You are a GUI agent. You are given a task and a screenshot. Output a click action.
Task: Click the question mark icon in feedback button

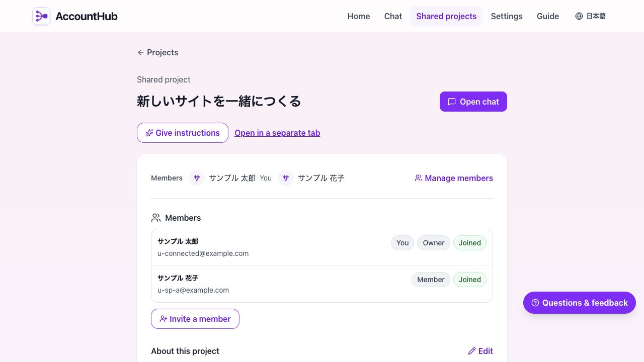[535, 303]
